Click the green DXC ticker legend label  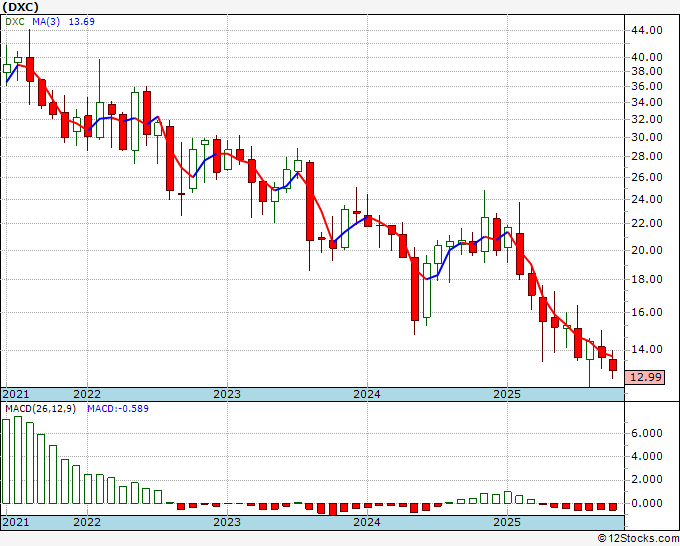(15, 22)
